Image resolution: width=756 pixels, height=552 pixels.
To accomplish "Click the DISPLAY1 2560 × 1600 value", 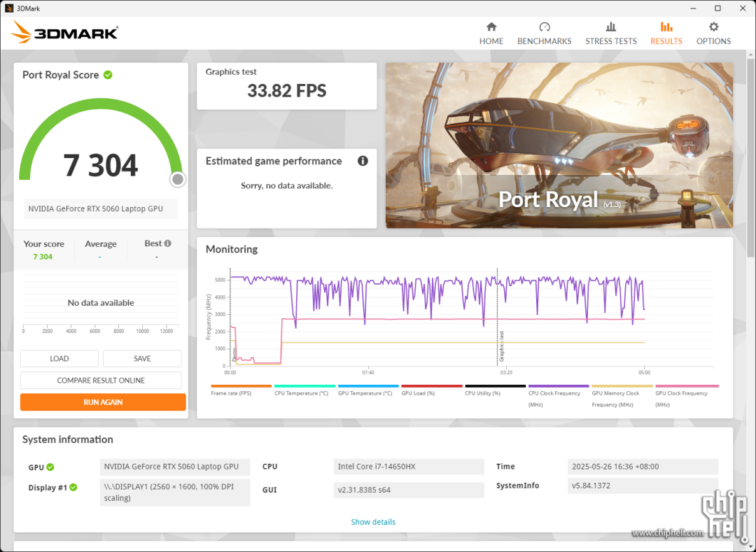I will pos(174,493).
